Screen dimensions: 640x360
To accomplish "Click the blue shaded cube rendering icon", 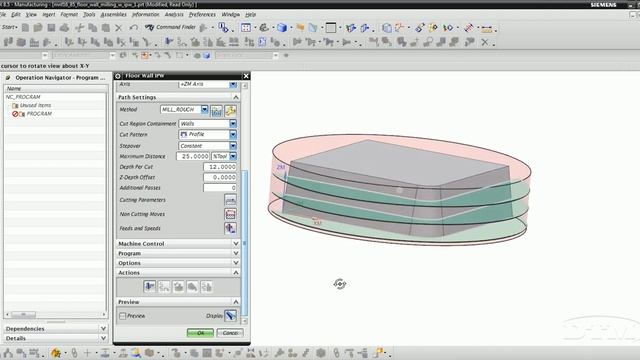I will [282, 28].
